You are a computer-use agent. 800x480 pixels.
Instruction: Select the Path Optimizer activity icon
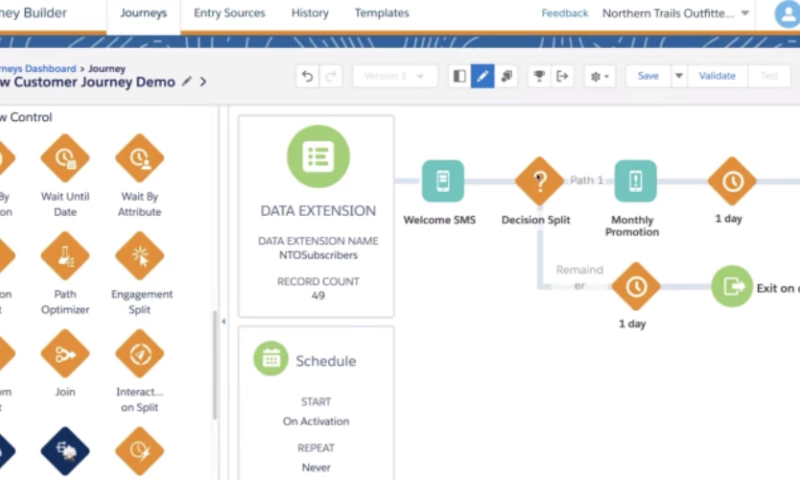click(x=65, y=256)
